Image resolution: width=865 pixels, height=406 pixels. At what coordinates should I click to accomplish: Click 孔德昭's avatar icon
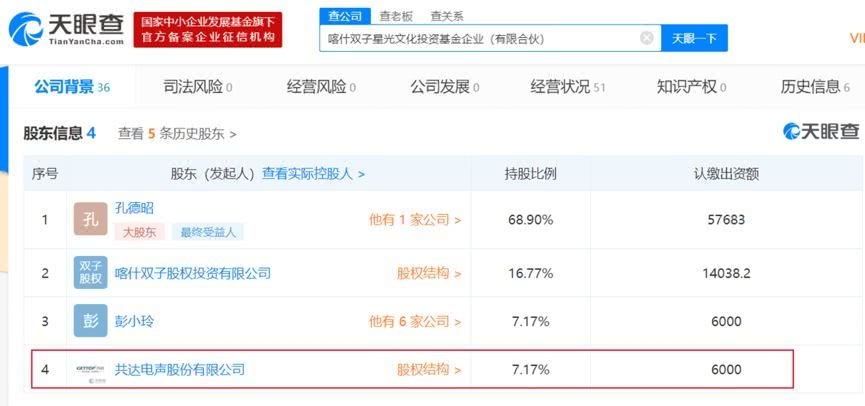[x=90, y=220]
